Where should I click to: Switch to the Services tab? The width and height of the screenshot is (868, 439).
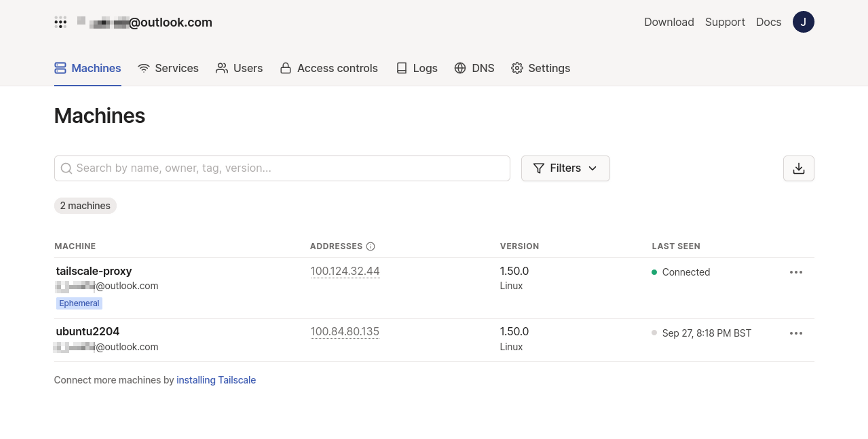[x=168, y=68]
